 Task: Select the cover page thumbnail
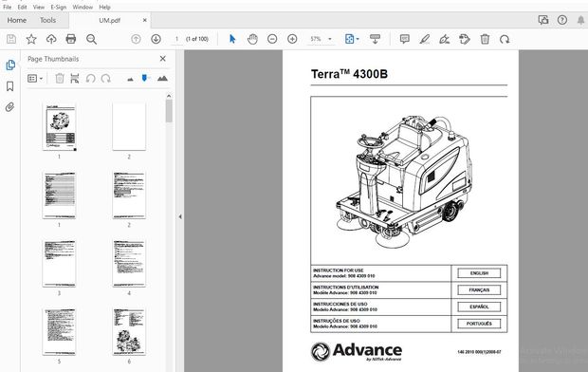click(59, 127)
